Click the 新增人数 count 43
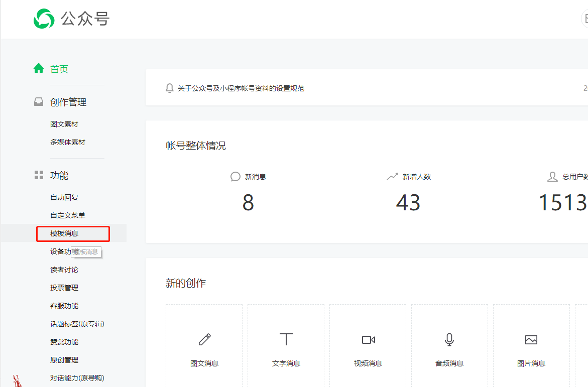Viewport: 588px width, 387px height. click(408, 203)
